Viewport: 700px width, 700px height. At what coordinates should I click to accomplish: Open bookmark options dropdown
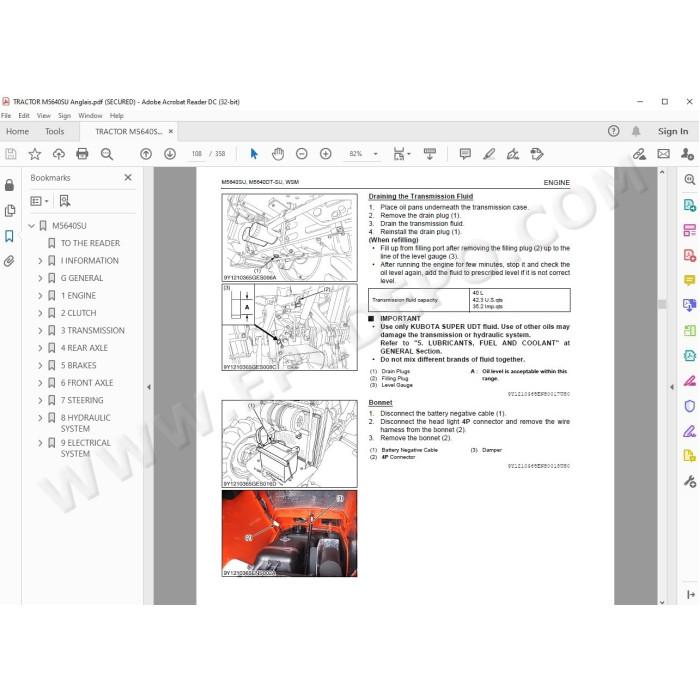tap(39, 201)
